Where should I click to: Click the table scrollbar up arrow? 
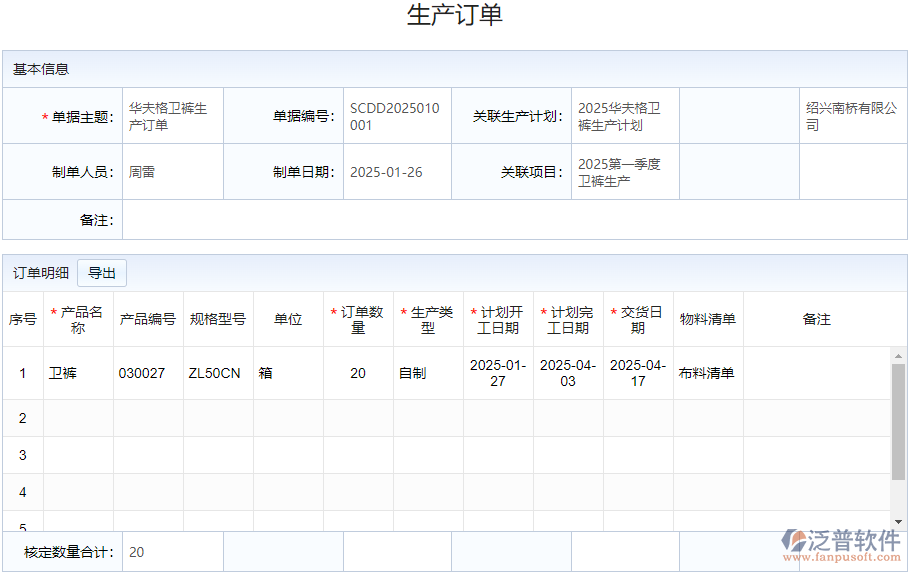(898, 356)
